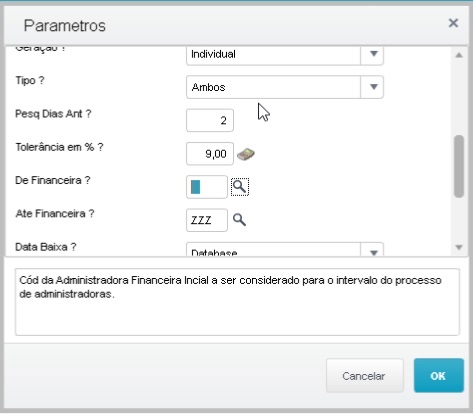Focus the Ate Financeira field containing ZZZ
The width and height of the screenshot is (473, 414).
pos(207,220)
